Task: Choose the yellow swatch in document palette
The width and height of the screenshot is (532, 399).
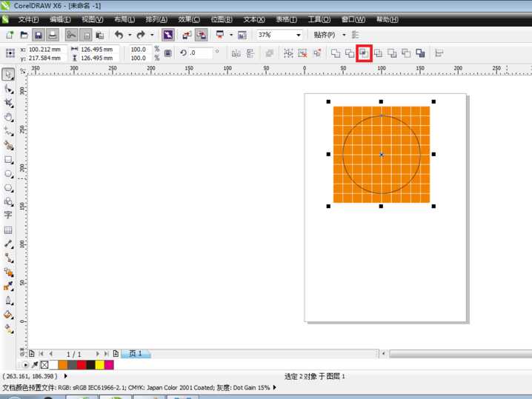Action: 99,365
